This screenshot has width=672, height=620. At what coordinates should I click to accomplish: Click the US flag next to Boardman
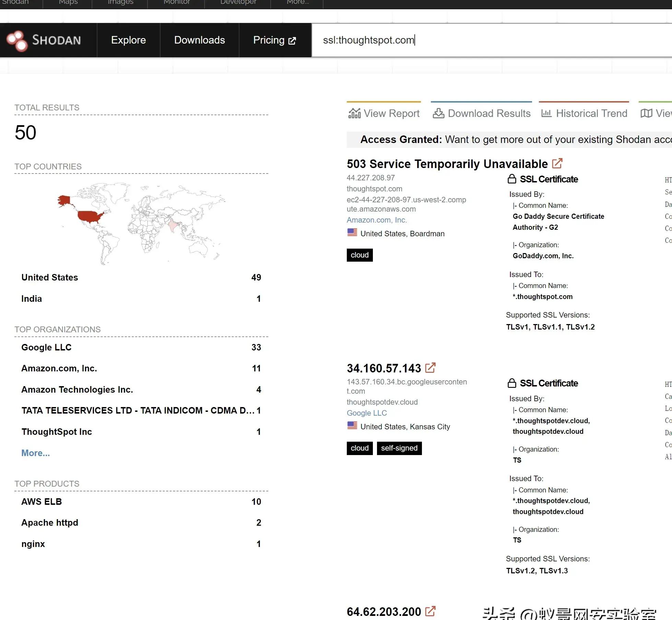[x=352, y=232]
